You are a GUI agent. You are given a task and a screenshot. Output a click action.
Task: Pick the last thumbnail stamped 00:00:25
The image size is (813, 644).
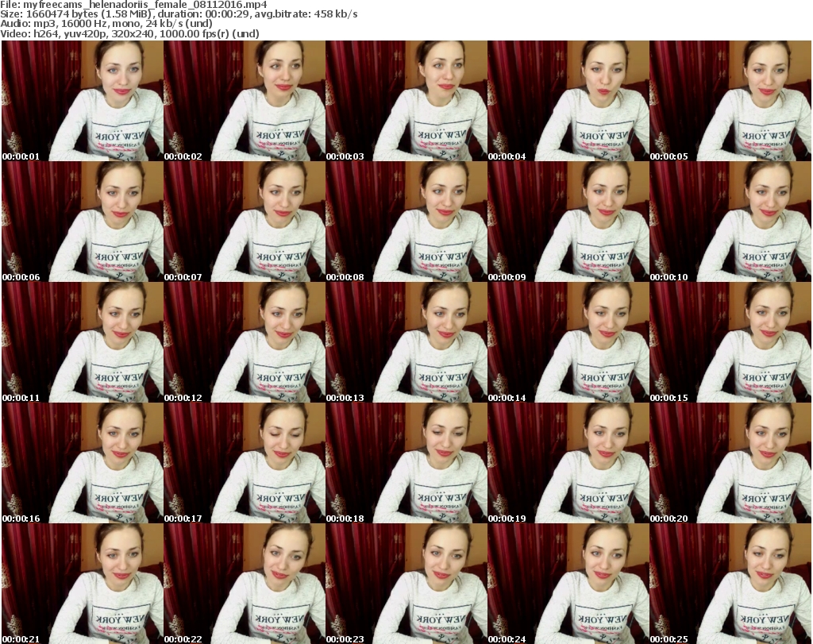coord(730,584)
